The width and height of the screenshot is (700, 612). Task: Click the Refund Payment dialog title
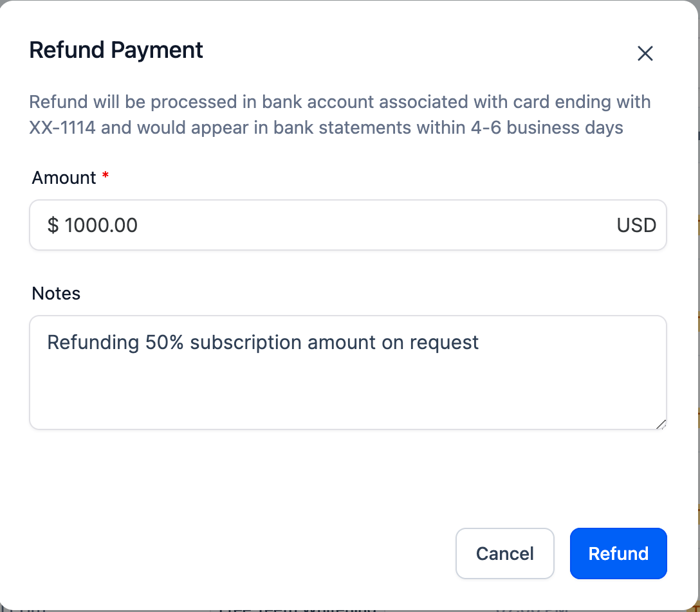point(116,50)
